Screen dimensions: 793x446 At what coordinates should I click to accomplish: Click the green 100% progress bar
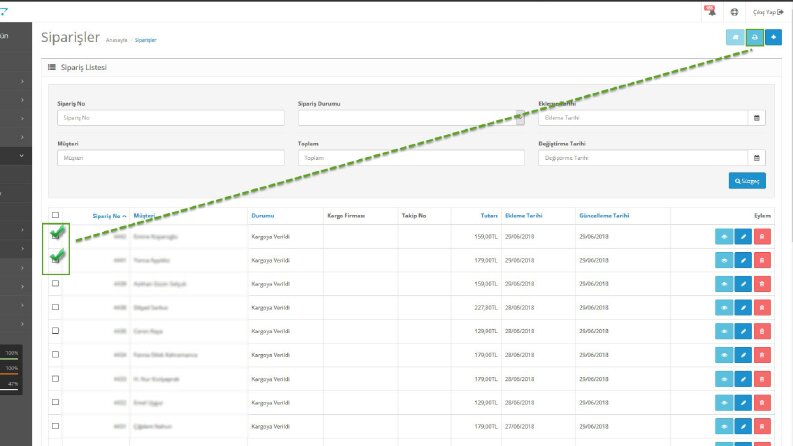pyautogui.click(x=9, y=359)
